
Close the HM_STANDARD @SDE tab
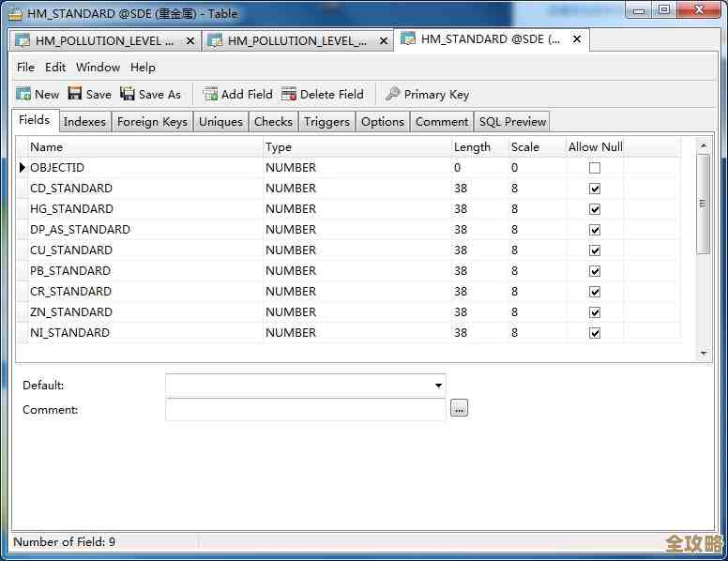577,39
